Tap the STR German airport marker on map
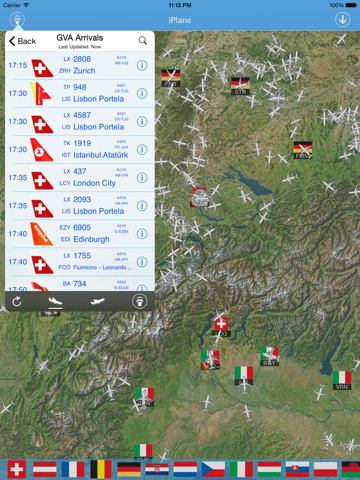The width and height of the screenshot is (360, 480). [240, 86]
